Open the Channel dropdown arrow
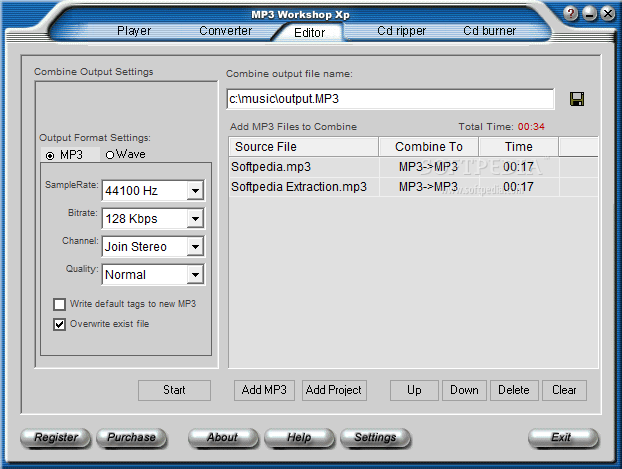The image size is (622, 469). pyautogui.click(x=195, y=247)
